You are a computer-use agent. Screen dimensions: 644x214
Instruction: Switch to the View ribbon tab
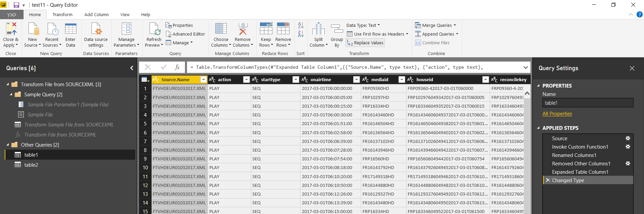pyautogui.click(x=125, y=14)
